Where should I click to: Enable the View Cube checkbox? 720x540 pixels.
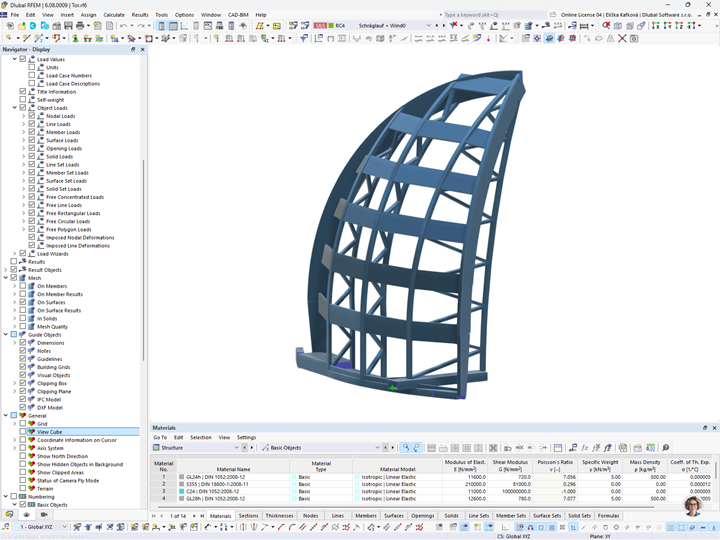pos(22,432)
